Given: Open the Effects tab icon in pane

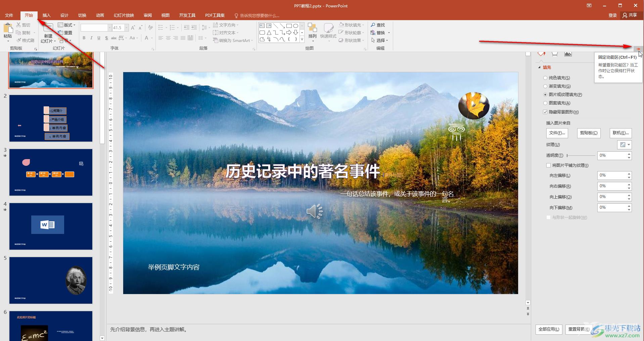Looking at the screenshot, I should [x=555, y=54].
